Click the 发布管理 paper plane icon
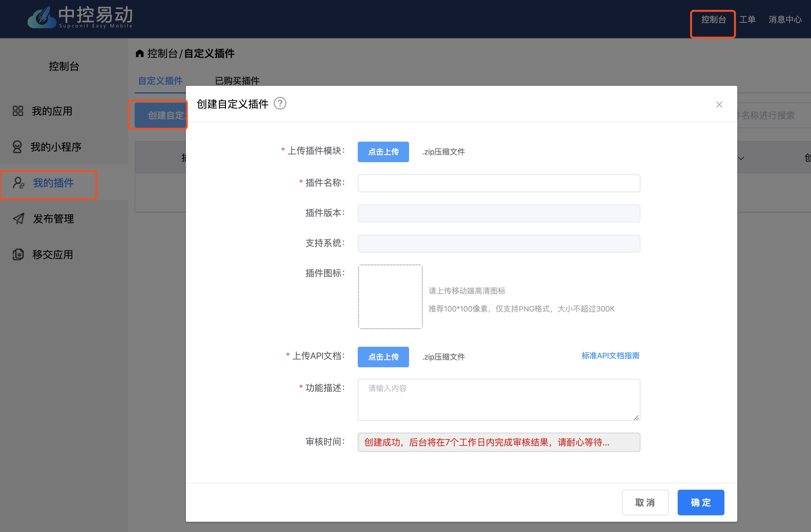Image resolution: width=811 pixels, height=532 pixels. [x=18, y=219]
